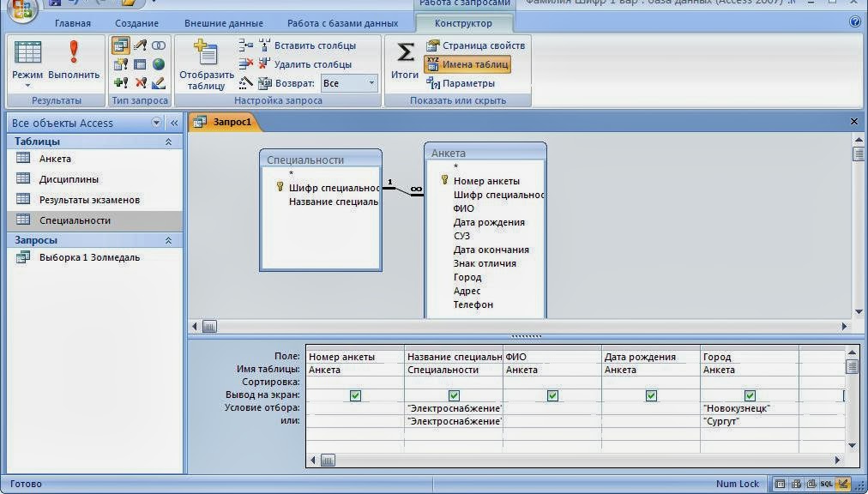Open Результаты экзаменов table in navigation pane

tap(89, 200)
